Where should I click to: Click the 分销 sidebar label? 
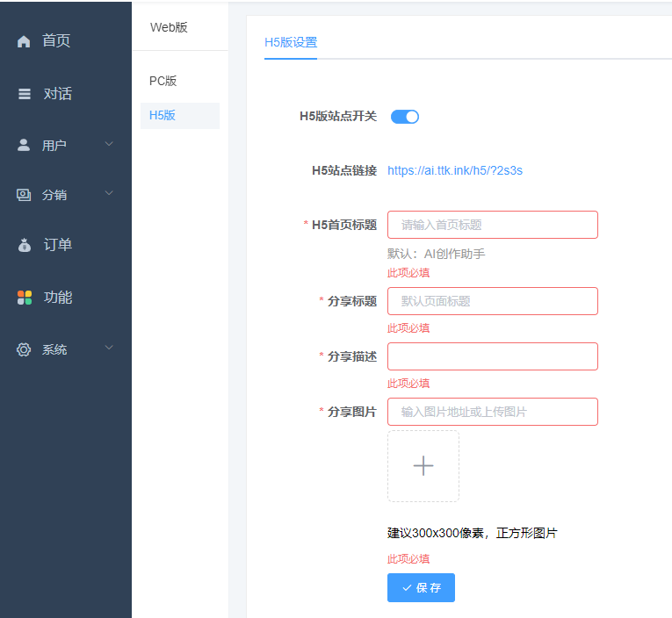coord(54,195)
